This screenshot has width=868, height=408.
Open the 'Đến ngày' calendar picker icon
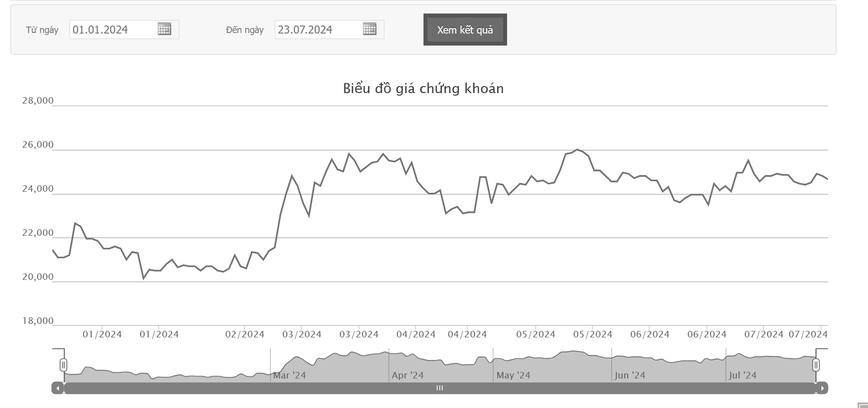click(x=369, y=29)
